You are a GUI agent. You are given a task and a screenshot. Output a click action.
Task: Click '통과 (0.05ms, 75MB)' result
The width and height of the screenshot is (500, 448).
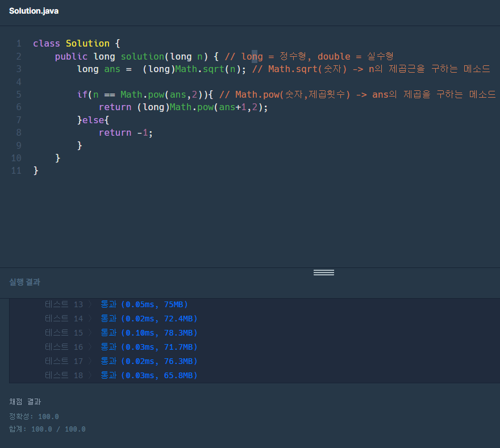[144, 304]
